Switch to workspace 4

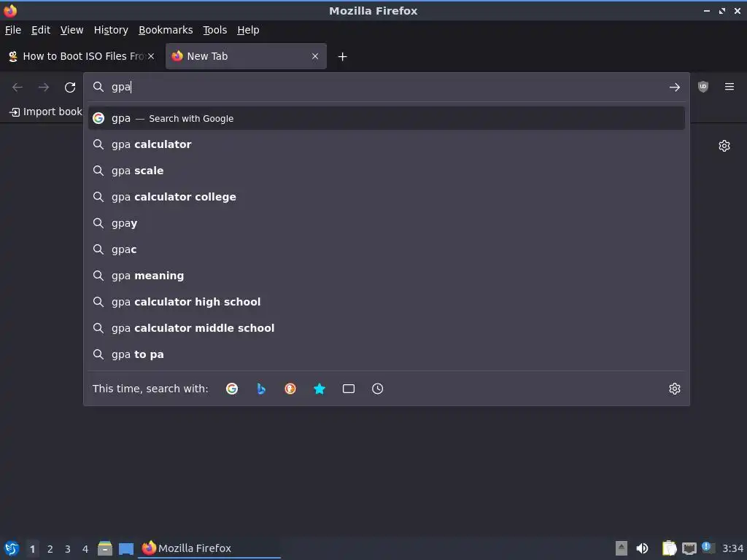tap(85, 548)
